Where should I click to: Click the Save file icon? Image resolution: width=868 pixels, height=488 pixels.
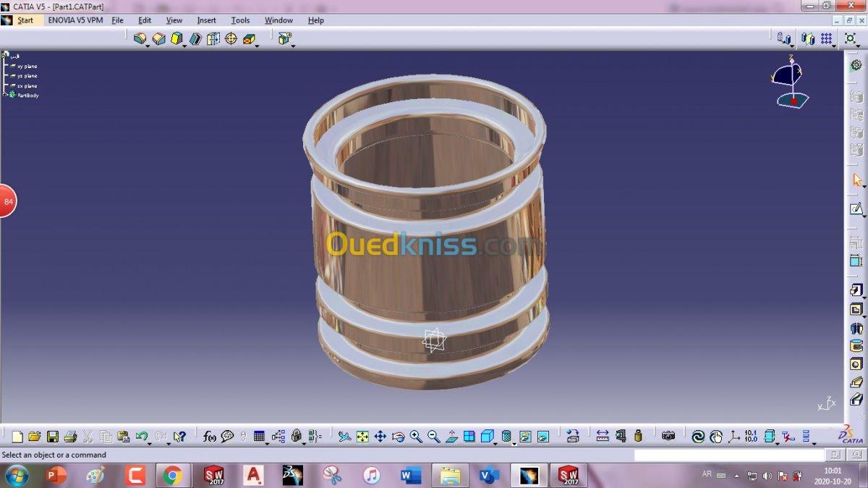point(52,437)
